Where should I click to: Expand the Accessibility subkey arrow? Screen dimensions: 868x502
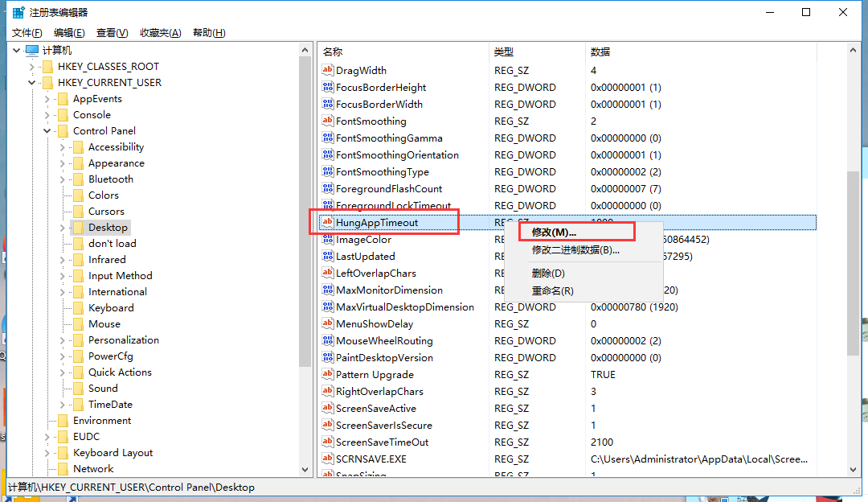63,147
